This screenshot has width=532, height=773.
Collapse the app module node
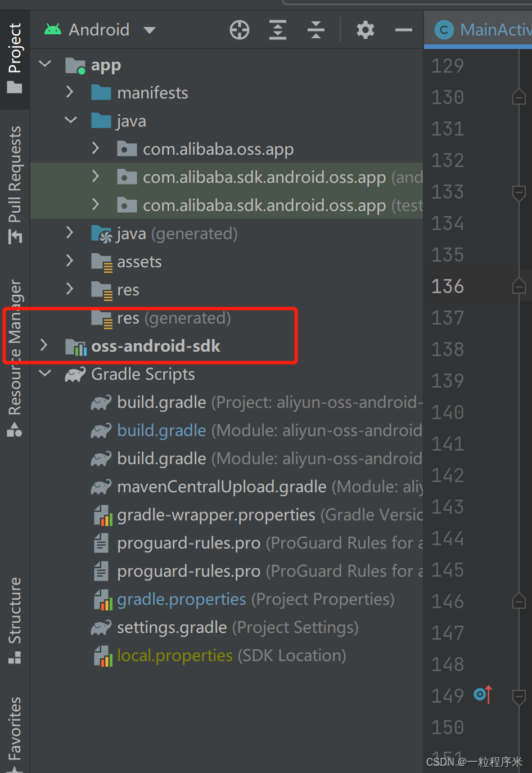[x=45, y=64]
